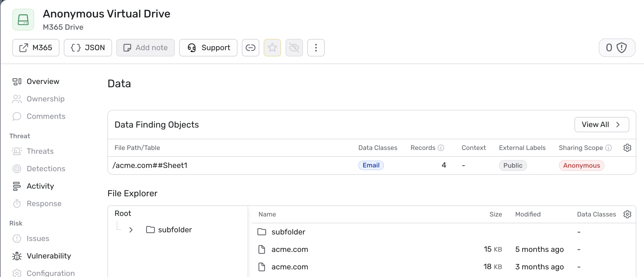The image size is (644, 277).
Task: Click the shield alert count badge
Action: pyautogui.click(x=617, y=48)
